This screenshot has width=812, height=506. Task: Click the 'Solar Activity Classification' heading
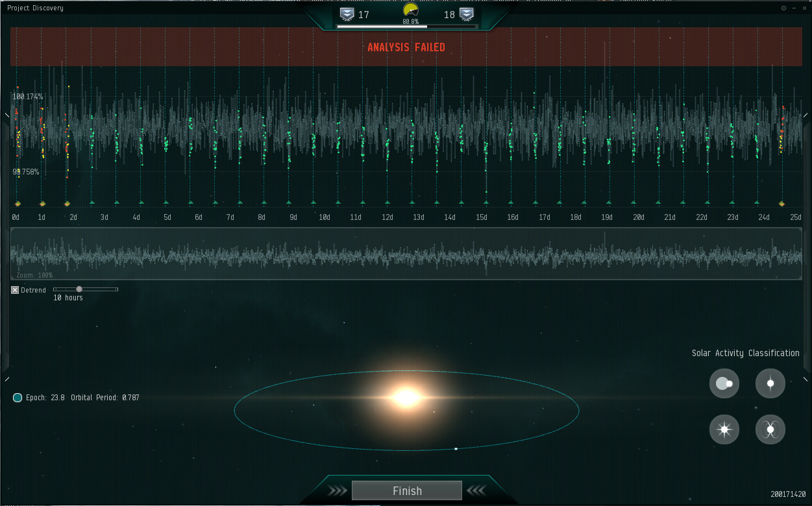[x=746, y=353]
